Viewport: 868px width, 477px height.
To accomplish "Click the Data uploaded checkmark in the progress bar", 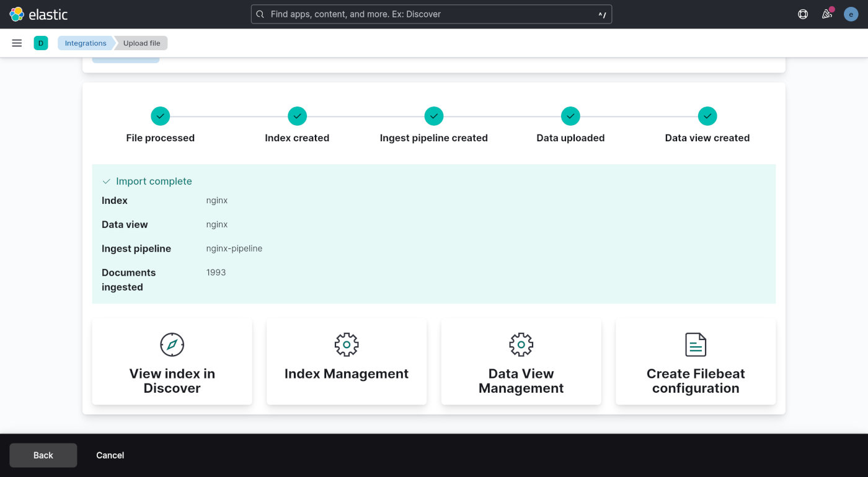I will [570, 116].
